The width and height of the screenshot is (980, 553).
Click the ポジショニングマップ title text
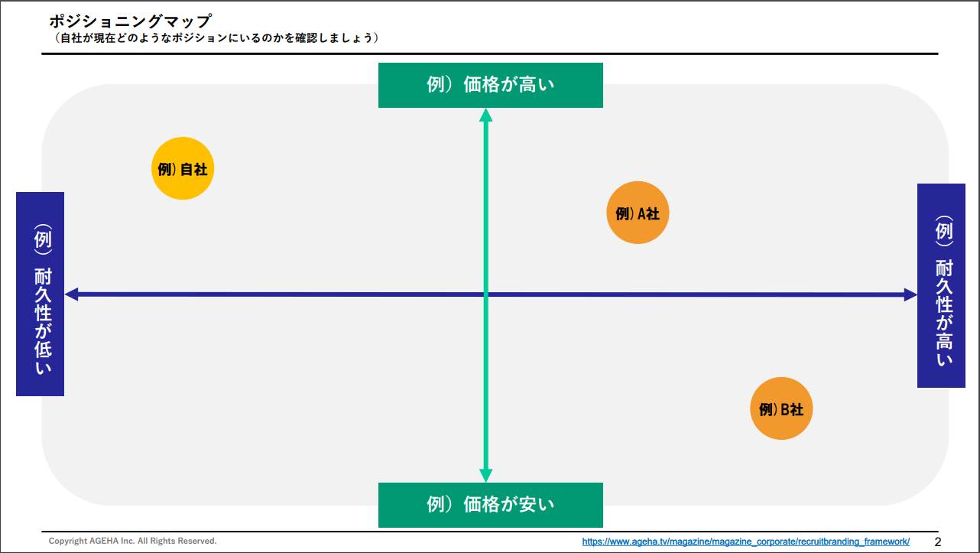129,21
